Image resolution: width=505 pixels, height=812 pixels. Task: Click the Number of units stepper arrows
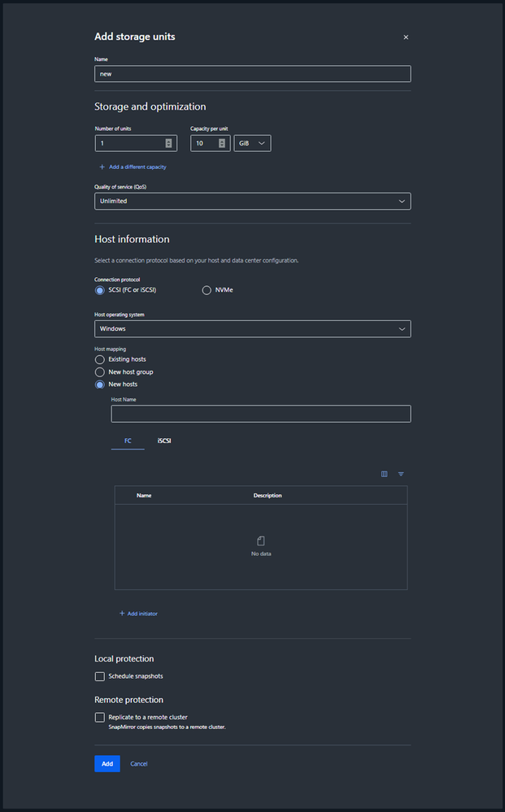tap(168, 143)
